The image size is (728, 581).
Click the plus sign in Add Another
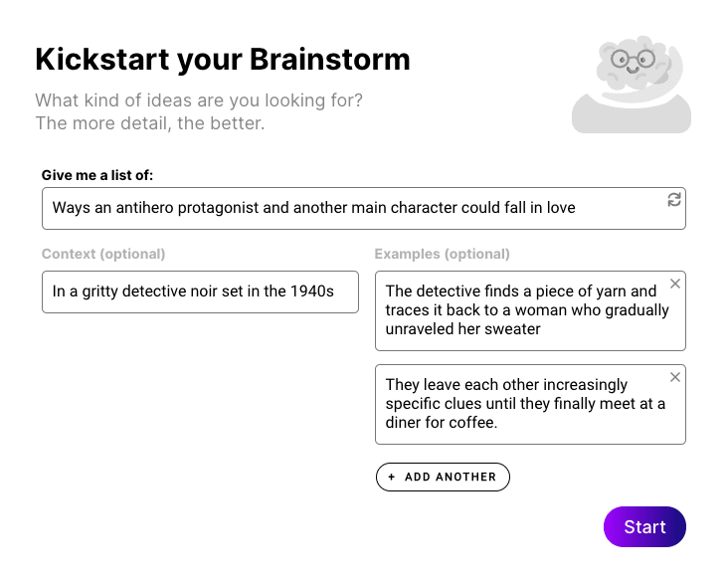(x=392, y=478)
